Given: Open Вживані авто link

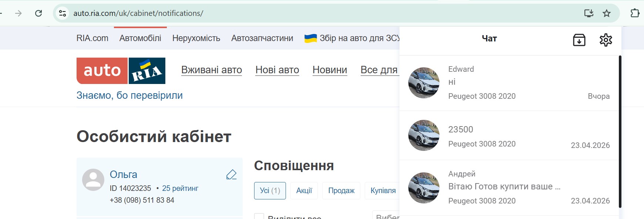Looking at the screenshot, I should [x=212, y=70].
